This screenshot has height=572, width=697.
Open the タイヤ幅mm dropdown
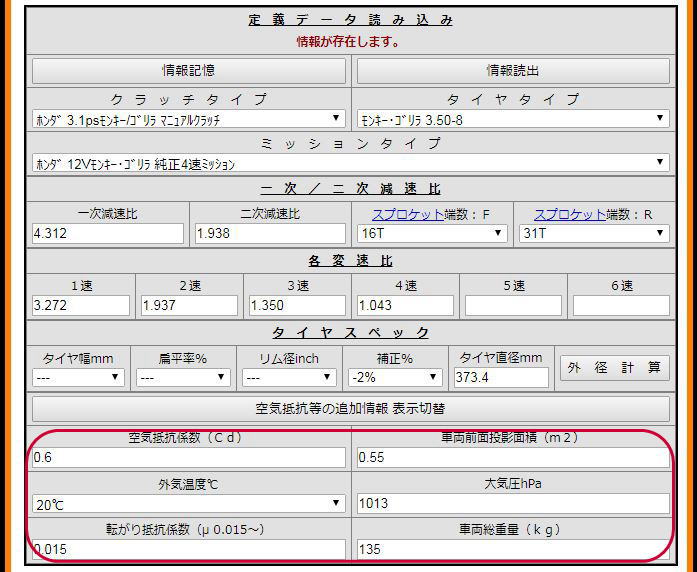pyautogui.click(x=78, y=378)
